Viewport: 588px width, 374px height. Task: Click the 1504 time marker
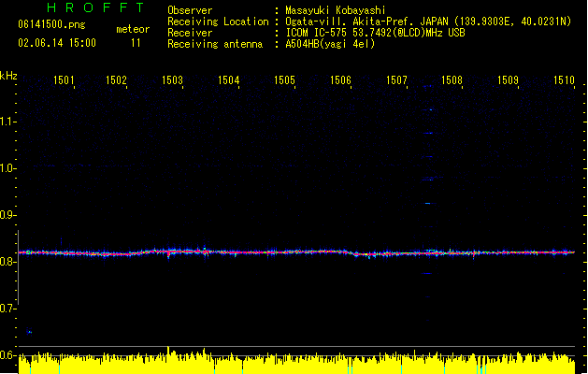[228, 80]
